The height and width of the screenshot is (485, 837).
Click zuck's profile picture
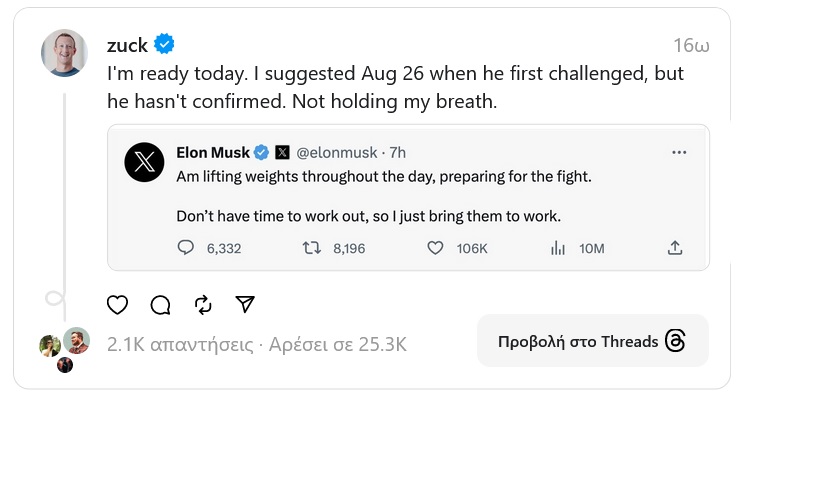point(65,53)
